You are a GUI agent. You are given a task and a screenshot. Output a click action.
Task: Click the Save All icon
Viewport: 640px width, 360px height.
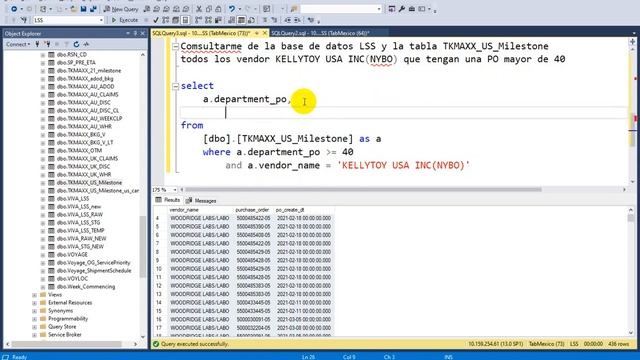(93, 9)
